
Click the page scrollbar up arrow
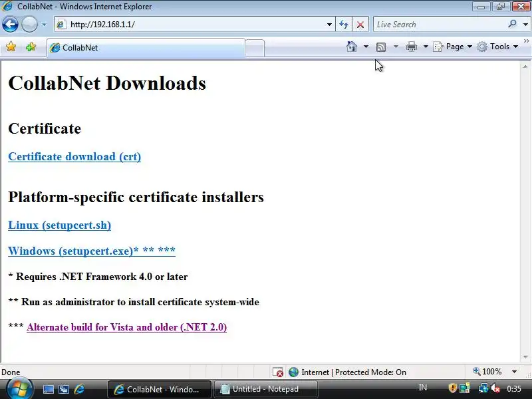pyautogui.click(x=525, y=67)
